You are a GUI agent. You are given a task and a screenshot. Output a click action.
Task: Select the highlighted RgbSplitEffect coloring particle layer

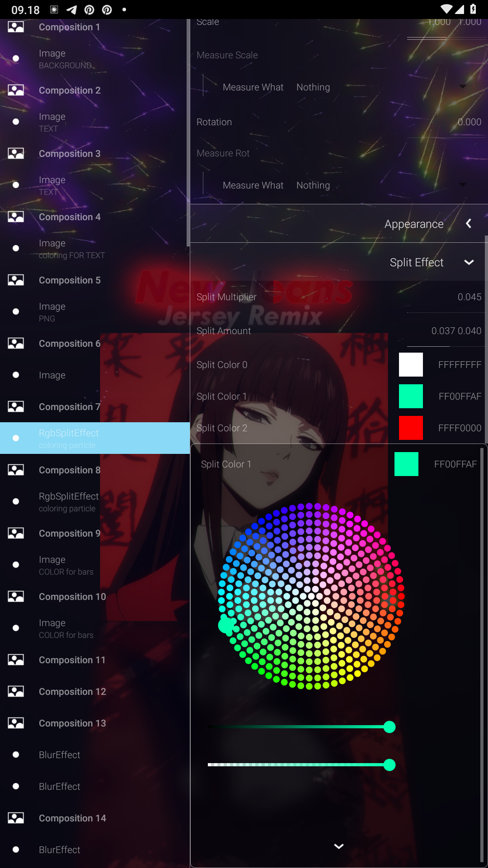coord(95,438)
